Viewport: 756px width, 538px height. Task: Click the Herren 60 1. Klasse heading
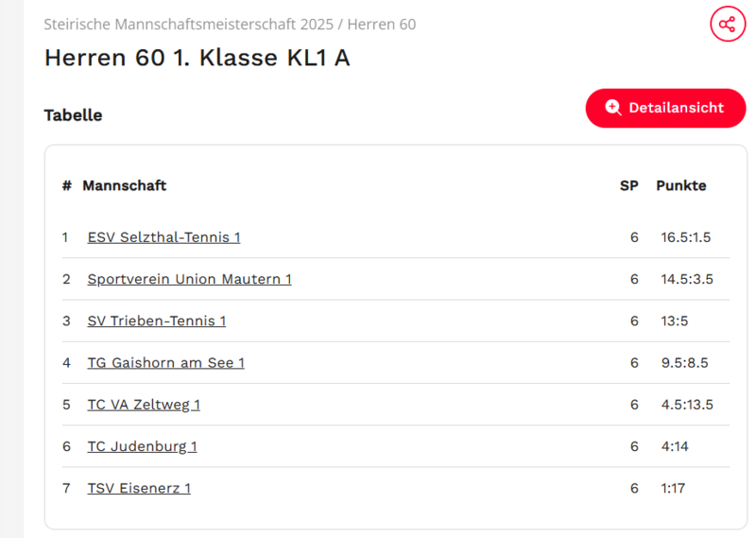tap(197, 58)
